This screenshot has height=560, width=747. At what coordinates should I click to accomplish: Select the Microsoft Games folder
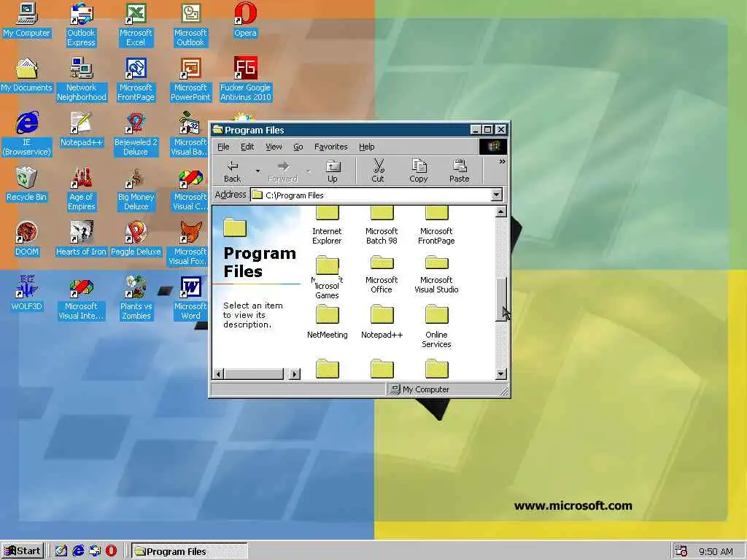click(x=327, y=278)
